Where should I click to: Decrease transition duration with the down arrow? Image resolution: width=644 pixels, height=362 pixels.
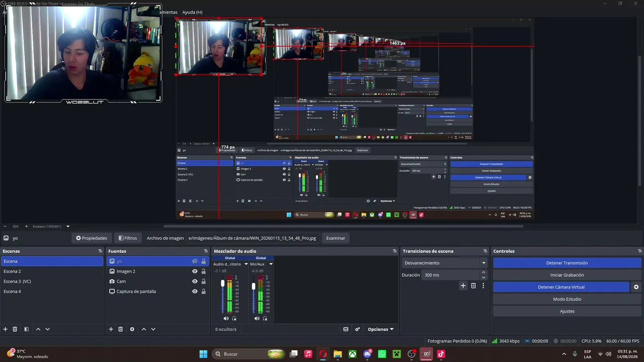point(484,278)
